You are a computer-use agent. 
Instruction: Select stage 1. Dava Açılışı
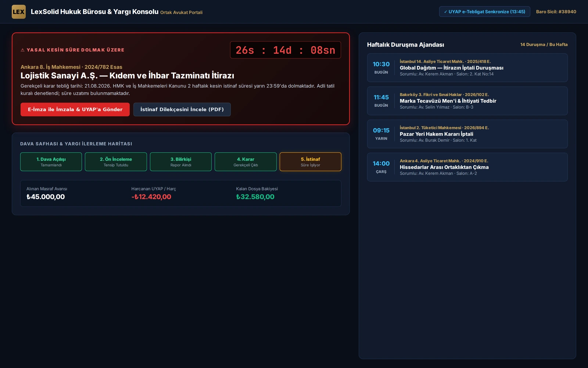pyautogui.click(x=51, y=162)
